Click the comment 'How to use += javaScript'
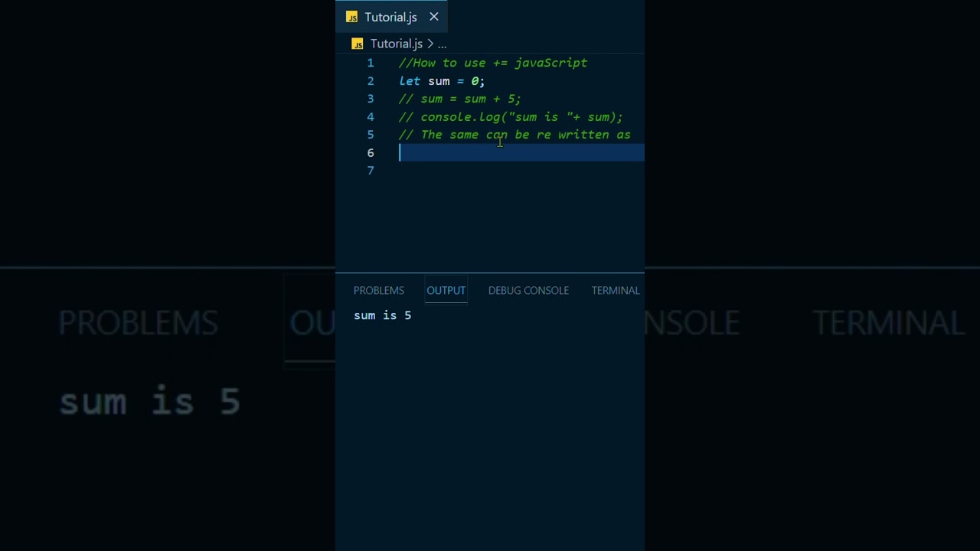 click(493, 63)
